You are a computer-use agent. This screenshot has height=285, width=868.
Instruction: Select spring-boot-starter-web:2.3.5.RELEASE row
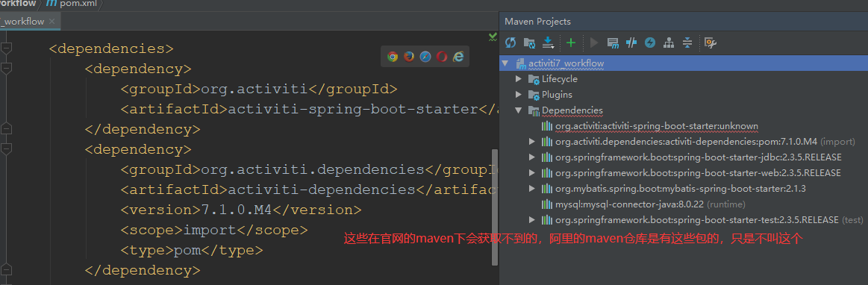[x=698, y=172]
